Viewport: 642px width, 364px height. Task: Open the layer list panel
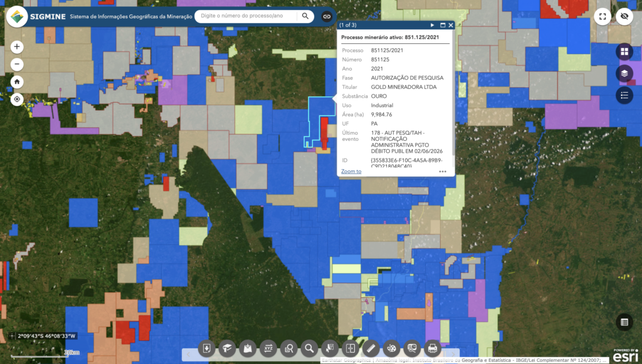coord(624,74)
